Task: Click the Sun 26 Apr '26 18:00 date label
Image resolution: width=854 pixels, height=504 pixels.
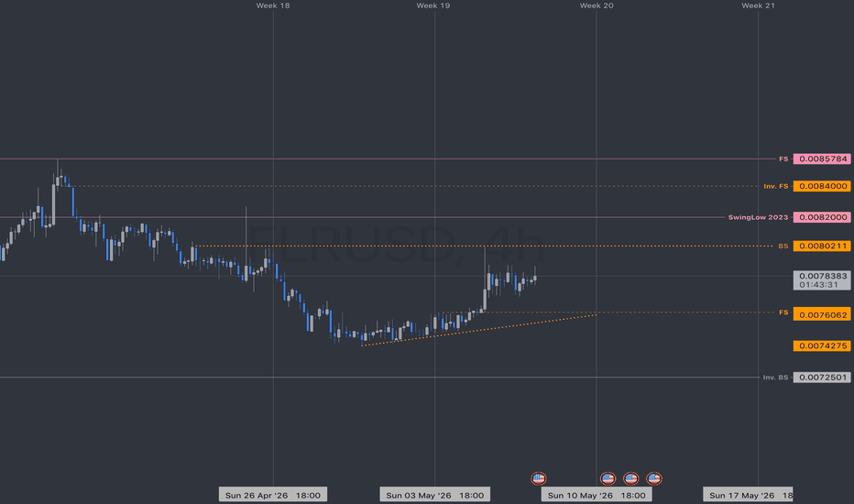Action: coord(273,495)
